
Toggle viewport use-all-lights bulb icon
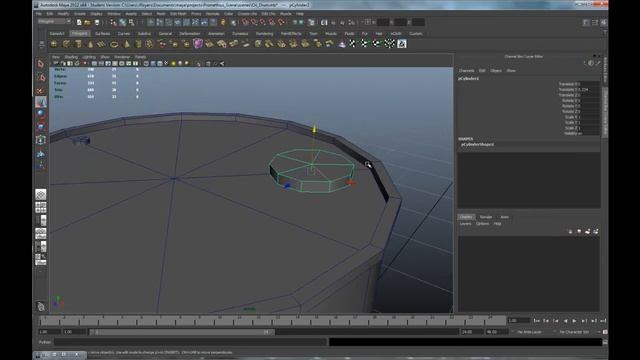coord(173,64)
